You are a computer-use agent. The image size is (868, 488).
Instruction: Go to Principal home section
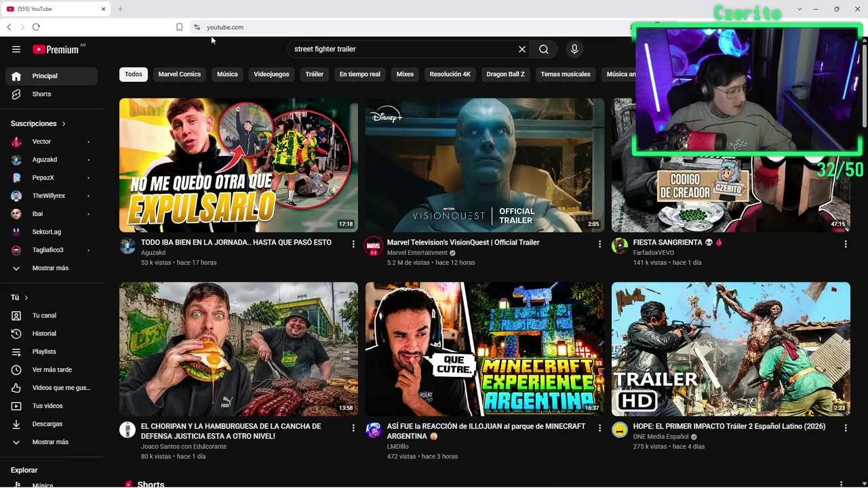click(x=52, y=76)
